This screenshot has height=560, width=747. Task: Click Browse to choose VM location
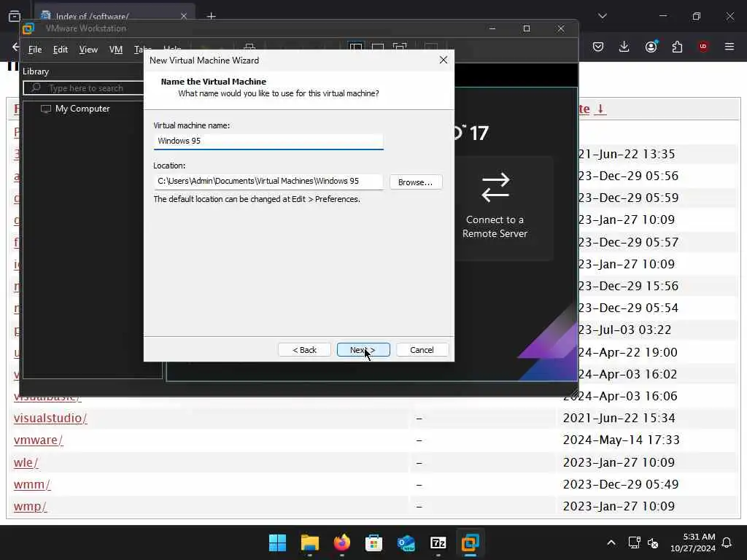pyautogui.click(x=415, y=182)
